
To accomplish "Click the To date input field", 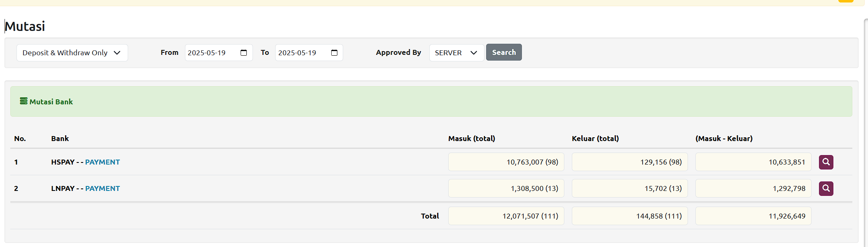I will coord(301,53).
